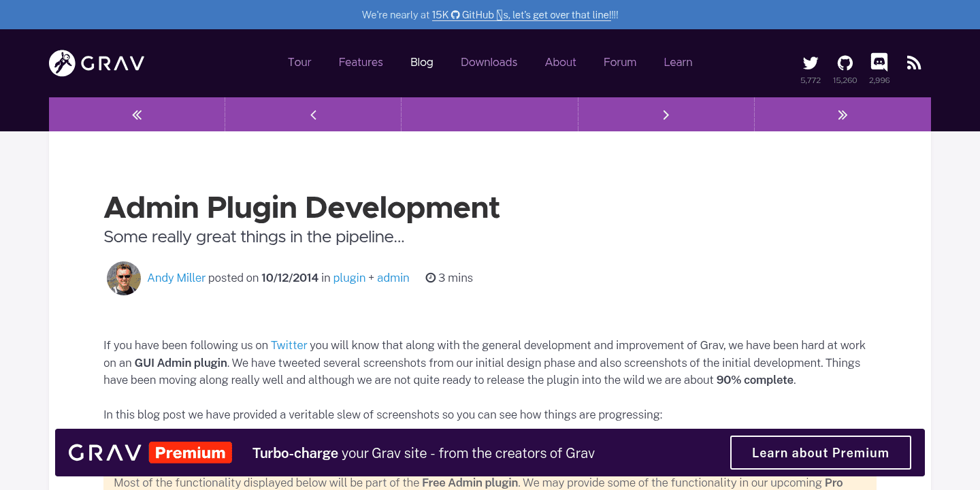The width and height of the screenshot is (980, 490).
Task: Join the Discord via the Discord icon
Action: [x=879, y=62]
